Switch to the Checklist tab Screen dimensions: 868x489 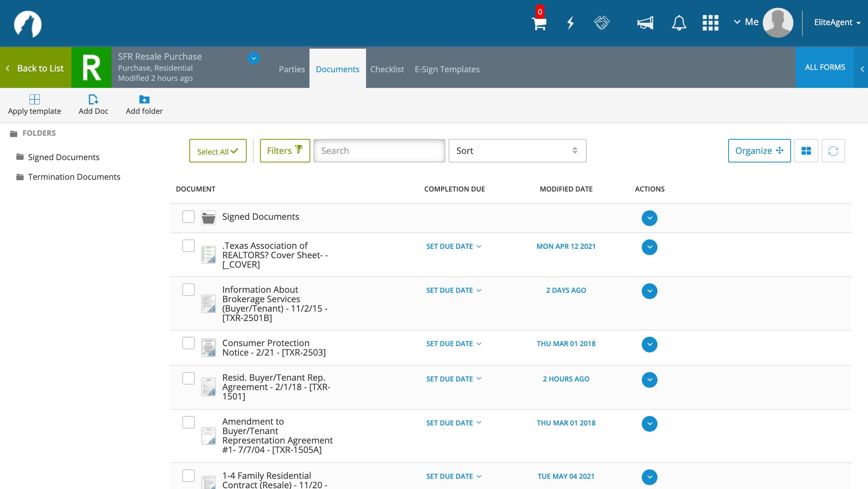(387, 69)
